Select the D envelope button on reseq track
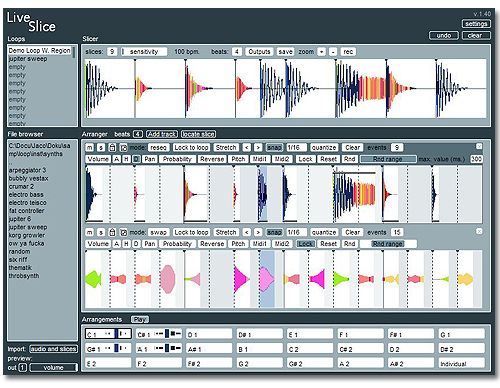The height and width of the screenshot is (388, 500). point(136,159)
